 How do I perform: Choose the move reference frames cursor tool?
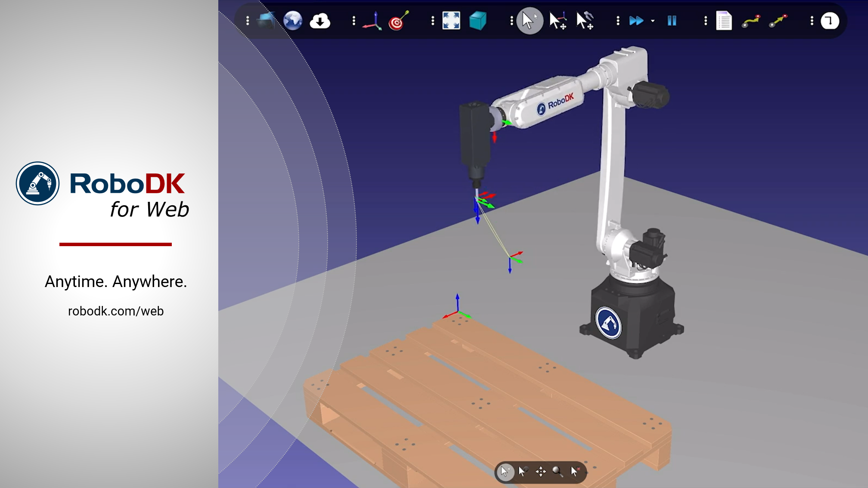pyautogui.click(x=558, y=21)
